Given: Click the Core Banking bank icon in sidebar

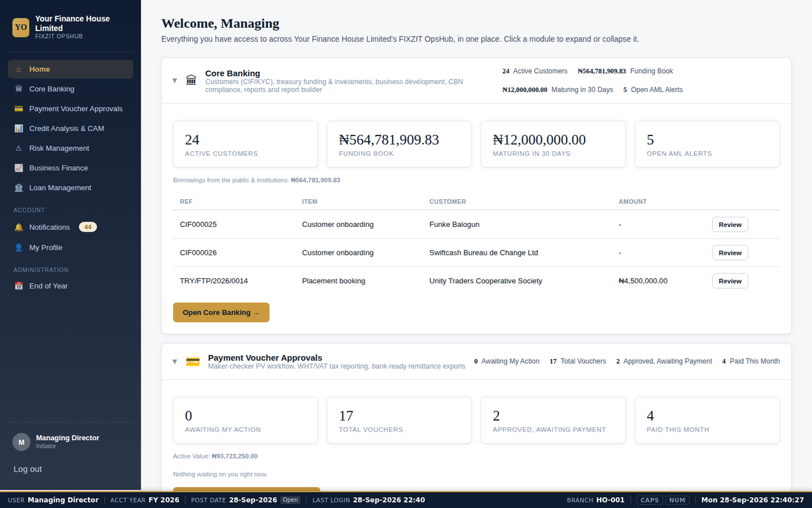Looking at the screenshot, I should (18, 89).
